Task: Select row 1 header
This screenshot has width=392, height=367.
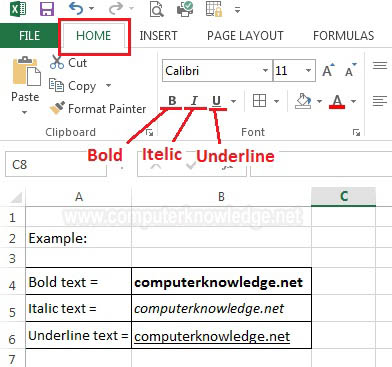Action: coord(13,217)
